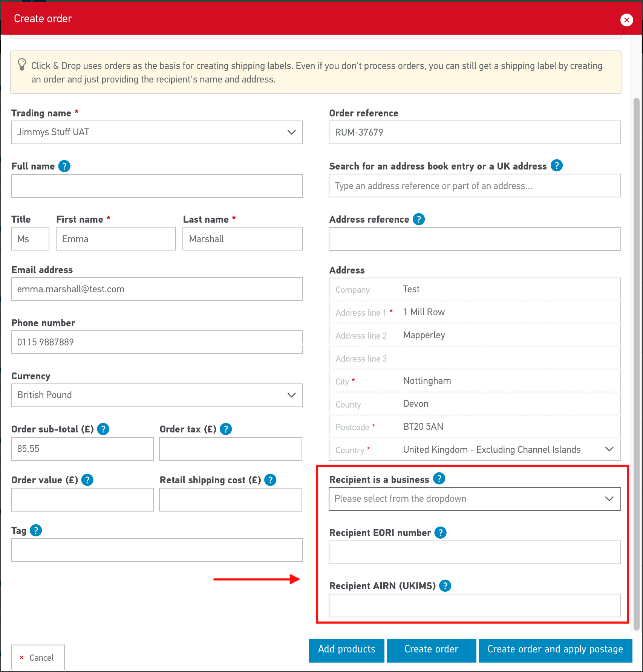Show help for Recipient is a business
The image size is (643, 672).
439,479
